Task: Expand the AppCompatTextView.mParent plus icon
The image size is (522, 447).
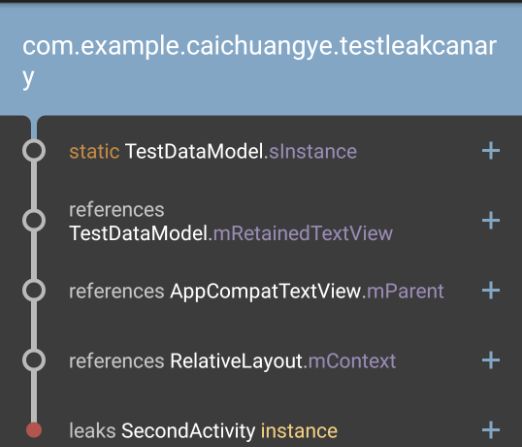Action: pos(491,290)
